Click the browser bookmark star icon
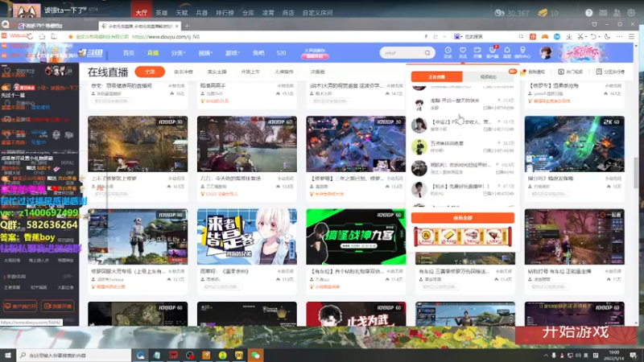Image resolution: width=644 pixels, height=362 pixels. click(x=70, y=36)
